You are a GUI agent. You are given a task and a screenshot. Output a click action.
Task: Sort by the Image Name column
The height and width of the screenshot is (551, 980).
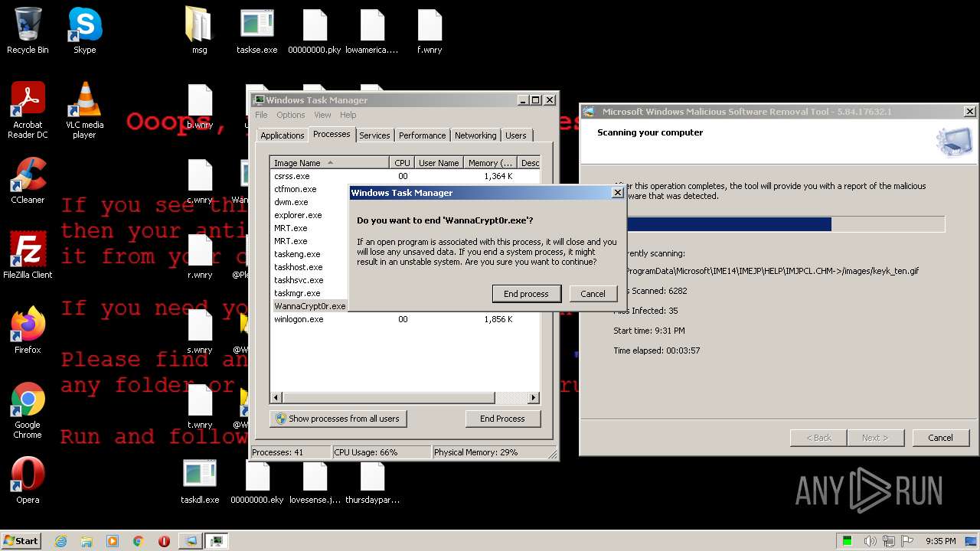point(329,163)
